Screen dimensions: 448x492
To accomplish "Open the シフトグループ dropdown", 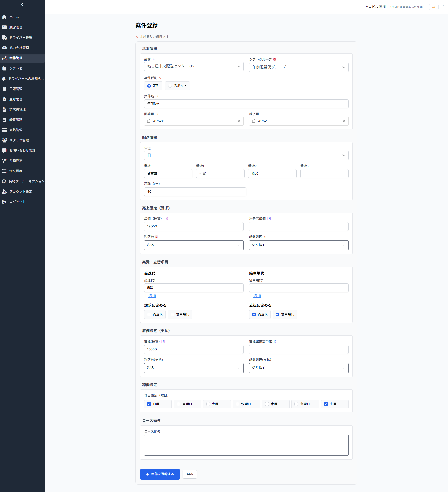I will click(x=299, y=67).
